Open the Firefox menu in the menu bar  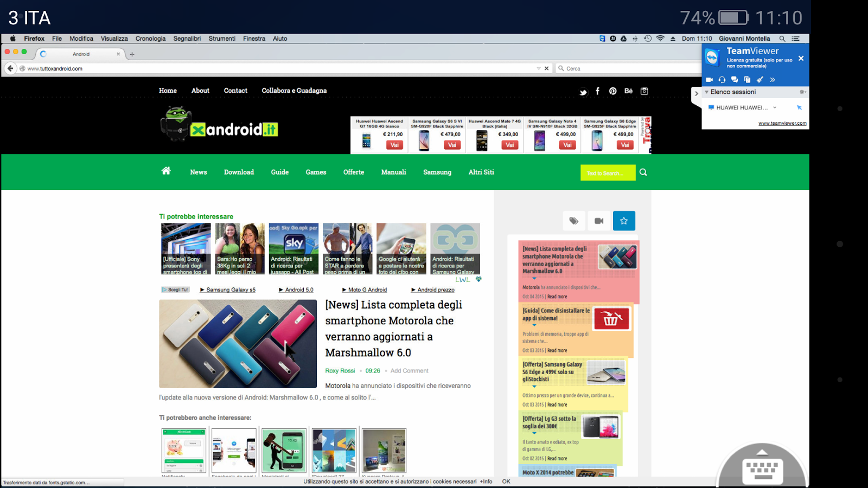pyautogui.click(x=34, y=38)
